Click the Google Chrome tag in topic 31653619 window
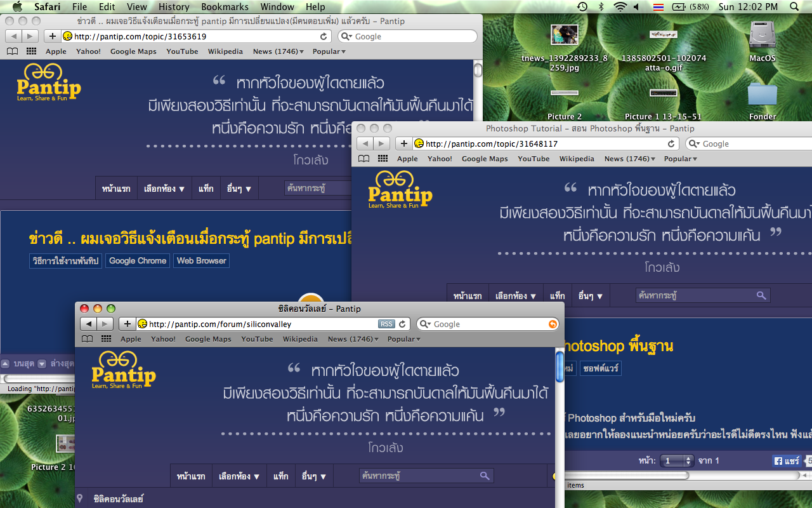This screenshot has height=508, width=812. point(138,261)
